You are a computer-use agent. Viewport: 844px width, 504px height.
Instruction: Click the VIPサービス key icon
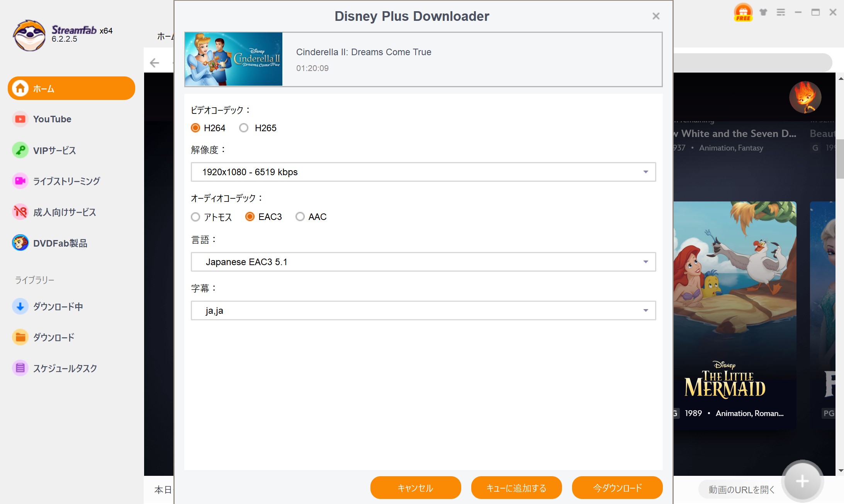(x=20, y=150)
